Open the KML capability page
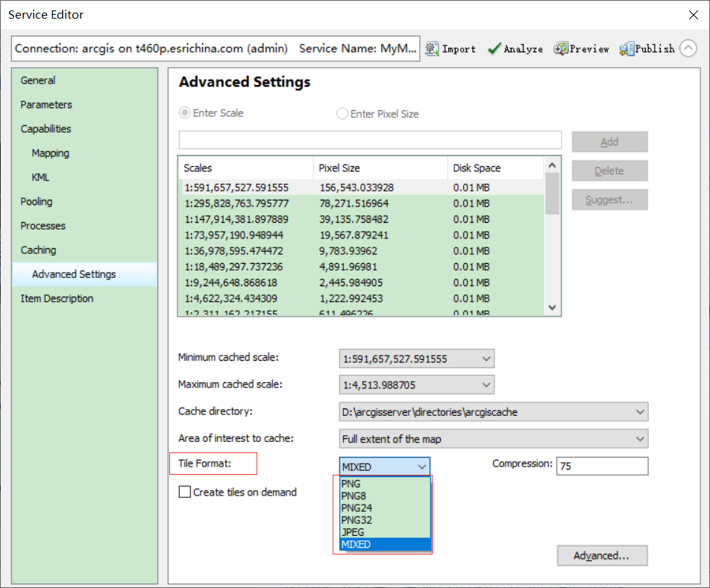710x588 pixels. point(40,177)
